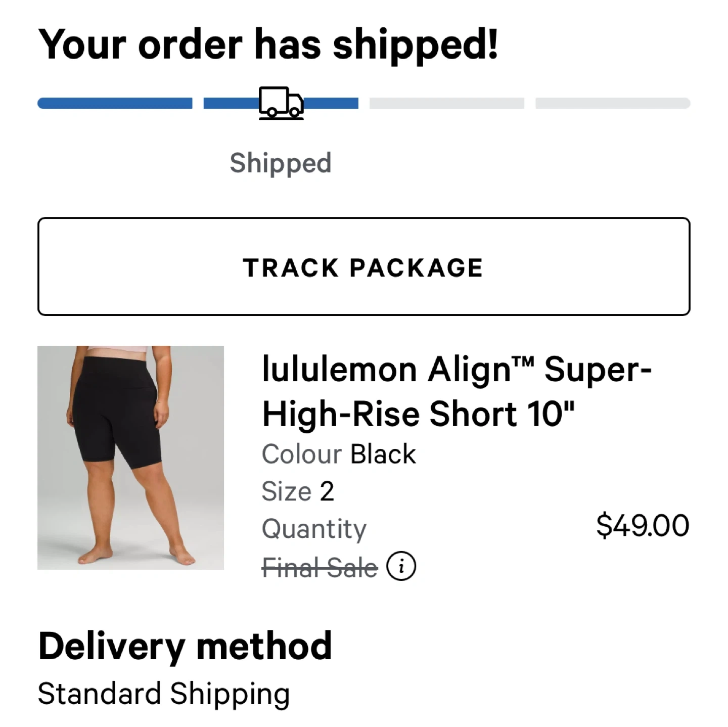The image size is (728, 727).
Task: Click the Delivery method heading
Action: point(185,646)
